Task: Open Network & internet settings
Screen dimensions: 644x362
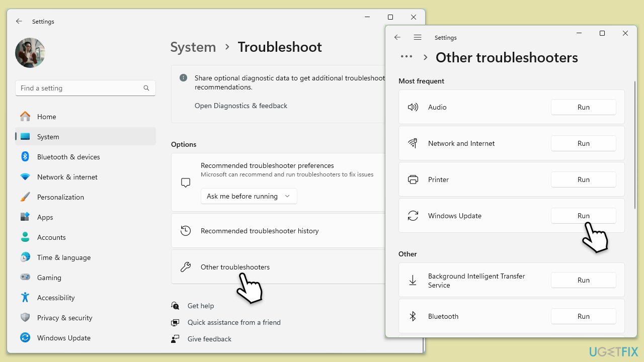Action: point(86,177)
